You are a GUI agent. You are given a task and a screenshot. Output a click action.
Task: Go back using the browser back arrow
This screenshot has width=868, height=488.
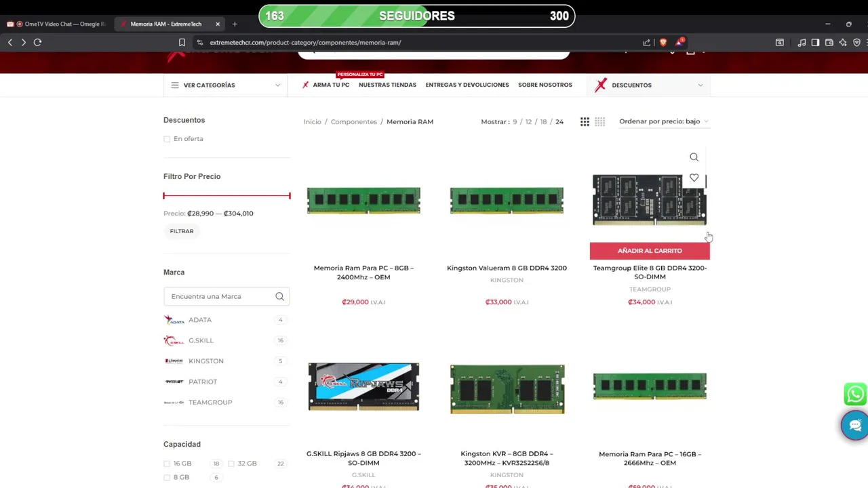(x=10, y=42)
